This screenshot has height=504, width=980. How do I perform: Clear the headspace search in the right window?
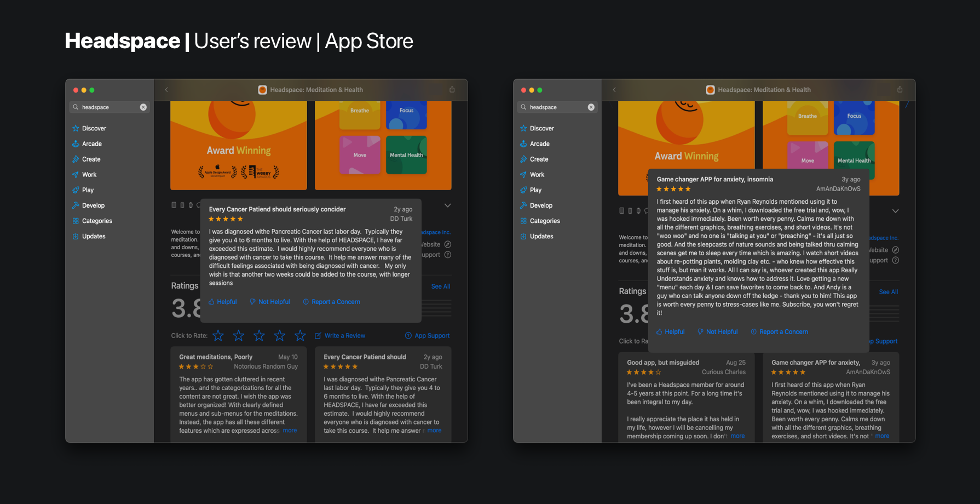click(591, 107)
